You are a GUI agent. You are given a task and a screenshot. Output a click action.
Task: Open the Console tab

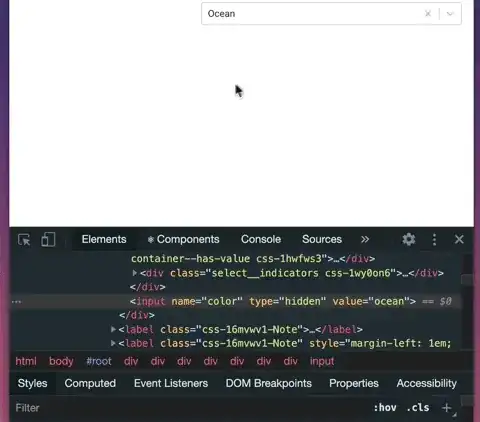tap(261, 239)
